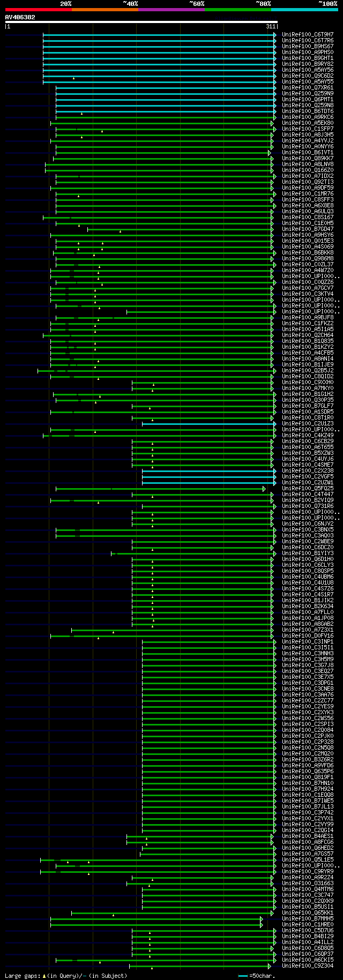Select hit label UniRef100_B3Z6R2
The image size is (343, 980).
coord(308,760)
